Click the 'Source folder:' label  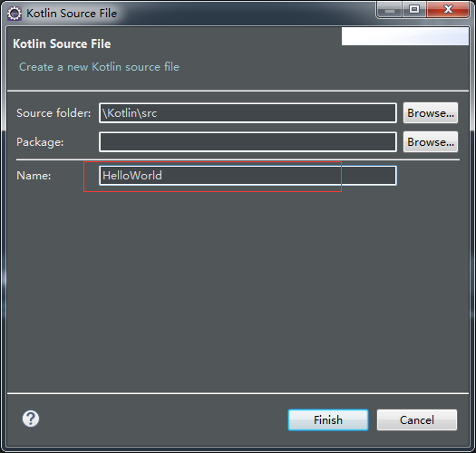click(53, 113)
